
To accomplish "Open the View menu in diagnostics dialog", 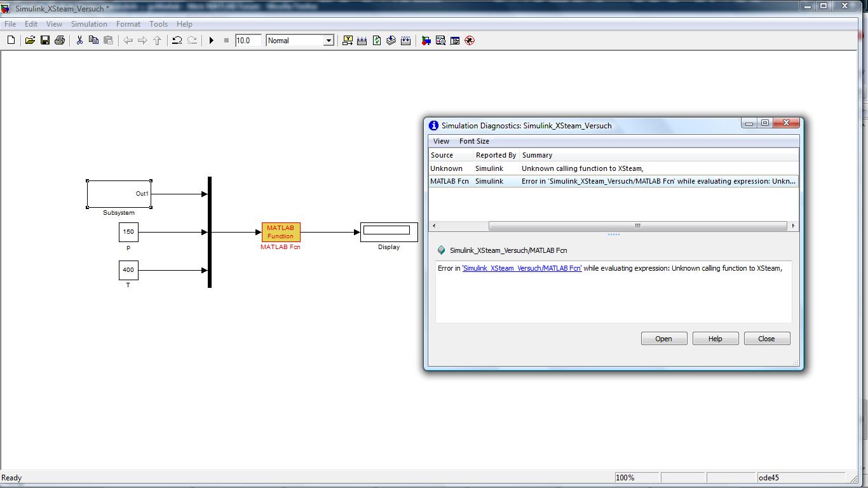I will coord(441,141).
